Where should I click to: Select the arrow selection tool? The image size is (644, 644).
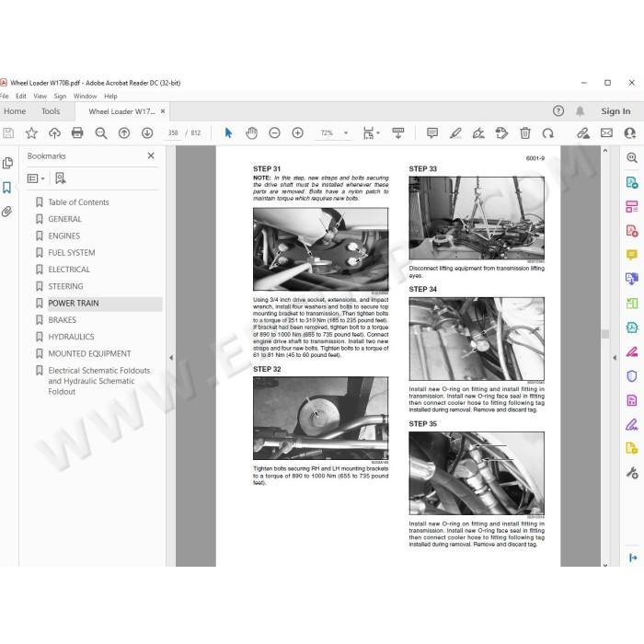click(228, 133)
